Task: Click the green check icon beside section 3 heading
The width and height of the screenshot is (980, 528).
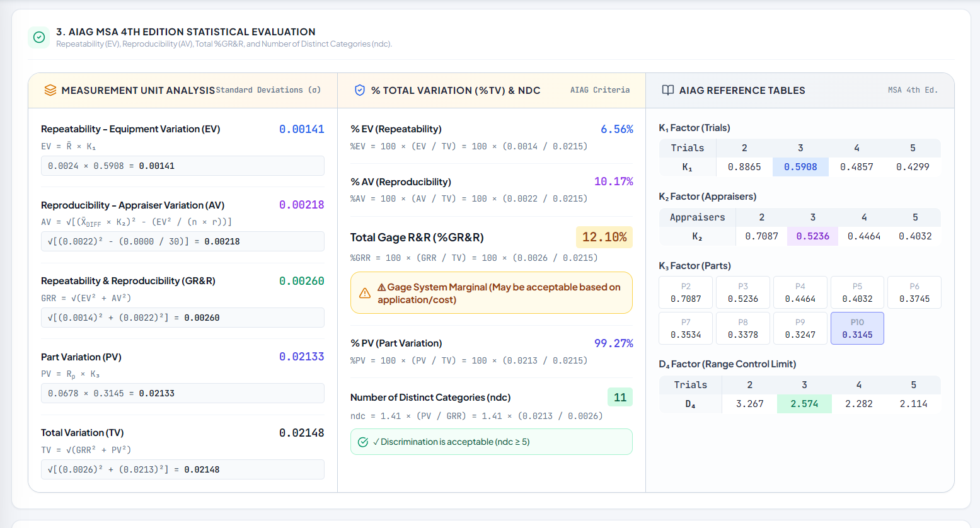Action: [38, 37]
